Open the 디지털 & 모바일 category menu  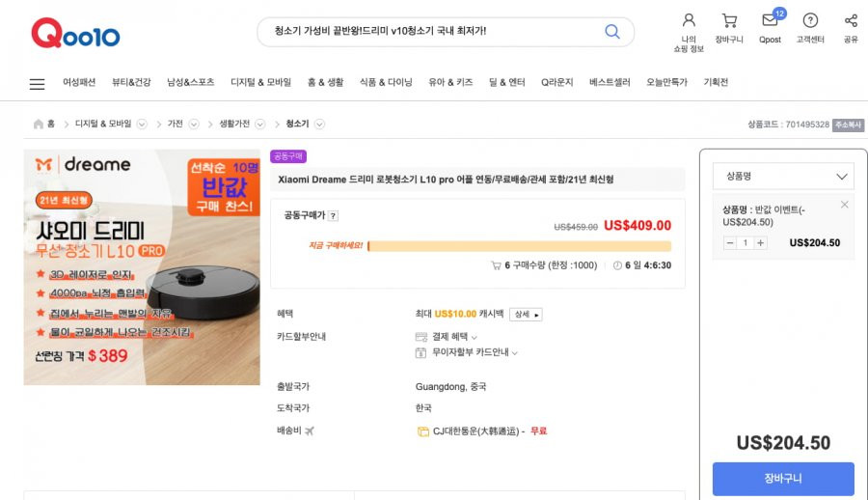pyautogui.click(x=260, y=82)
